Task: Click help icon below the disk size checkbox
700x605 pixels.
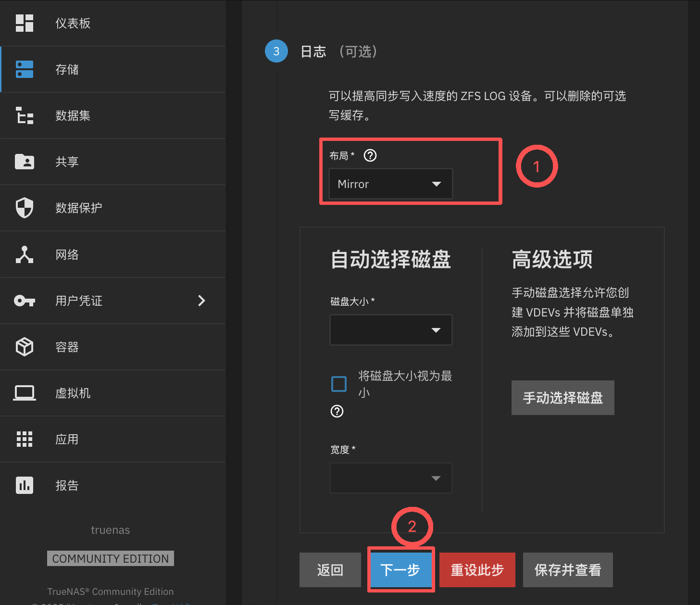Action: point(337,411)
